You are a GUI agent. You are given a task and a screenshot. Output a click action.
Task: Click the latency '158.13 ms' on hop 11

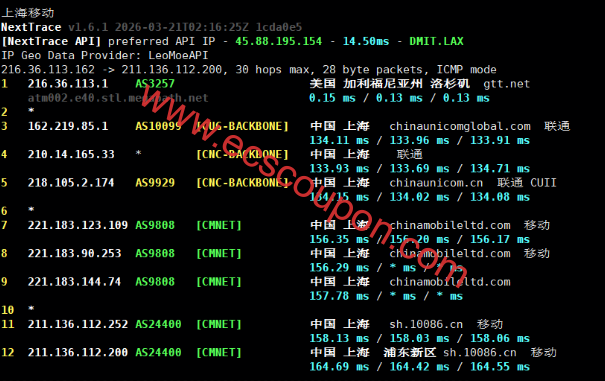339,338
